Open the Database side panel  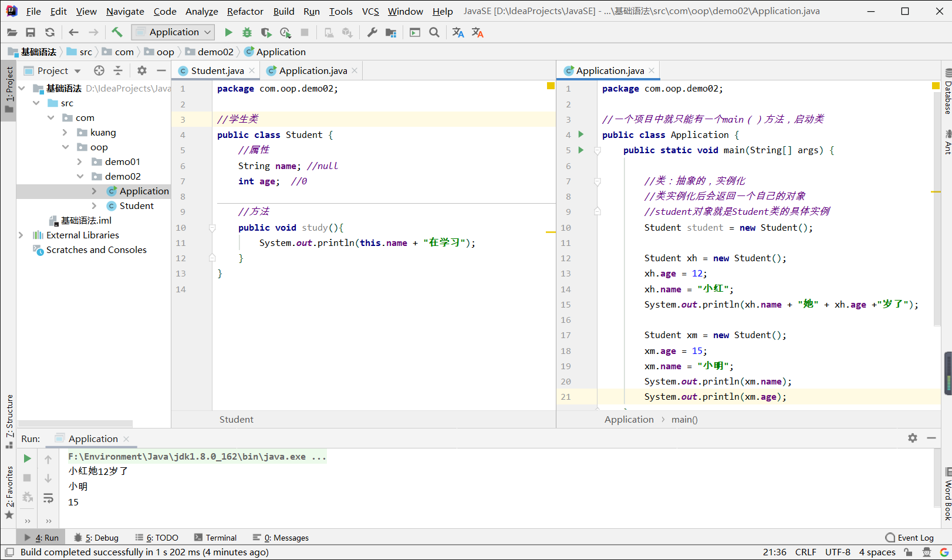pos(947,91)
